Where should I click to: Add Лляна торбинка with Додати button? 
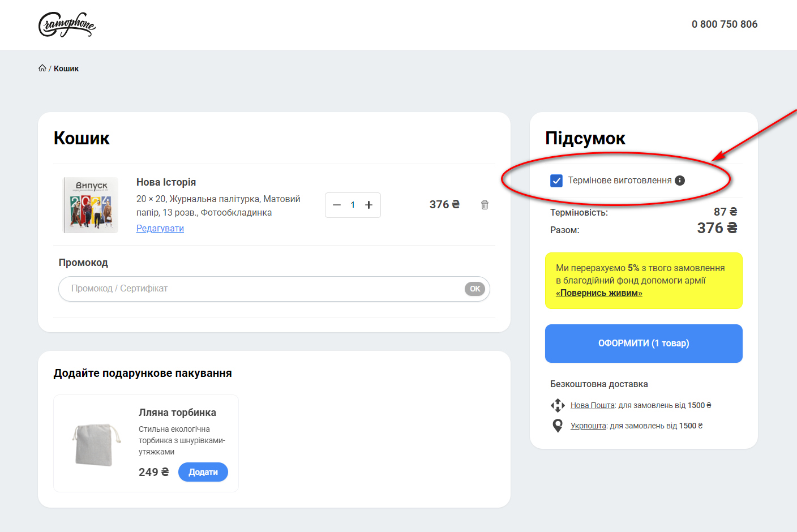tap(203, 472)
